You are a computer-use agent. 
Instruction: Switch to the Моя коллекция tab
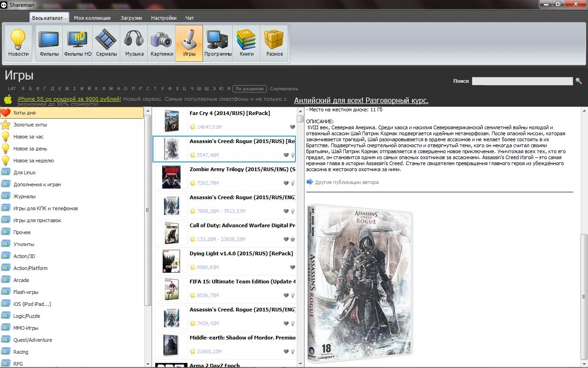92,18
